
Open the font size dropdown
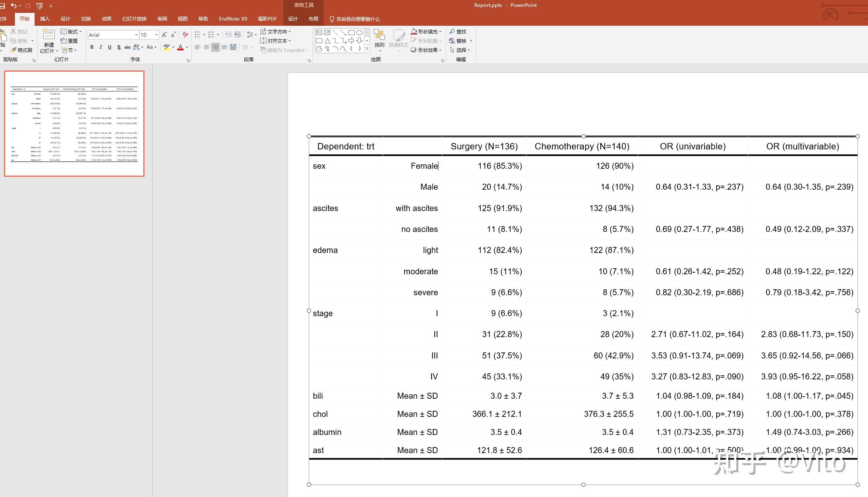click(x=156, y=35)
